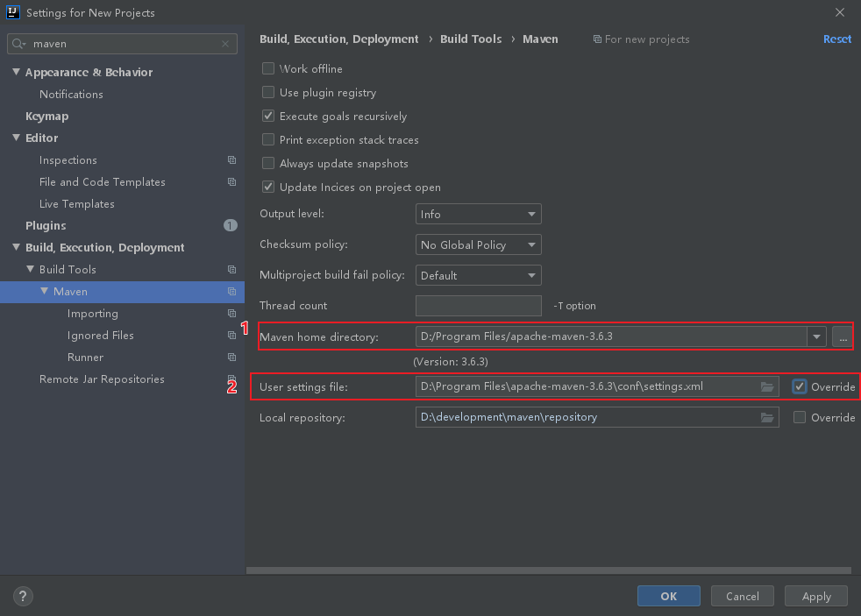Select Live Templates settings page
This screenshot has width=861, height=616.
[77, 204]
